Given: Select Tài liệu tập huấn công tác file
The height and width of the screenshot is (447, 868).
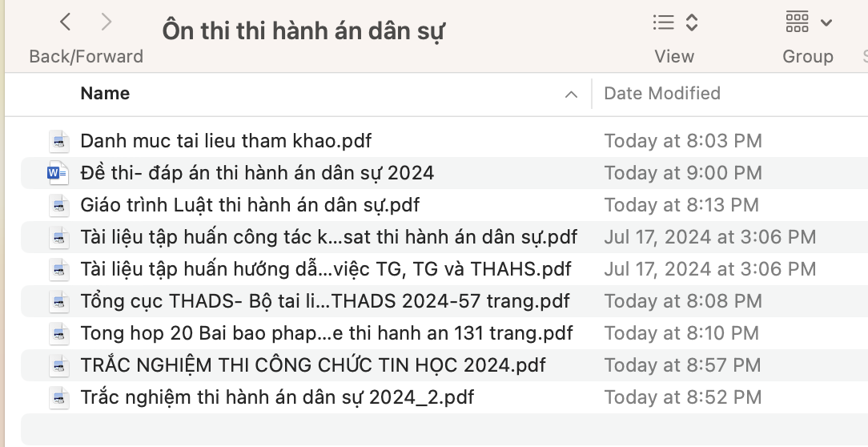Looking at the screenshot, I should tap(328, 237).
